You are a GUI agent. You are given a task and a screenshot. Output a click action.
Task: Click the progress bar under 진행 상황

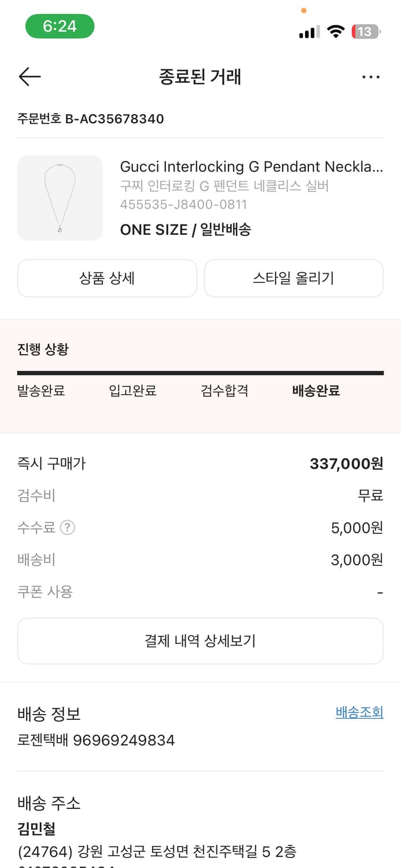200,372
